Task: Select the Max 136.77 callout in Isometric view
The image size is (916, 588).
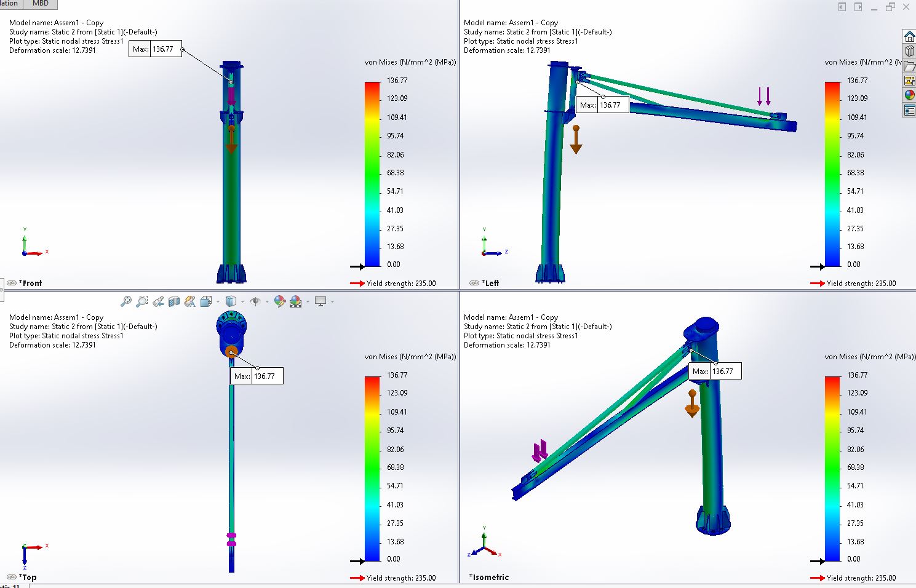Action: (x=715, y=371)
